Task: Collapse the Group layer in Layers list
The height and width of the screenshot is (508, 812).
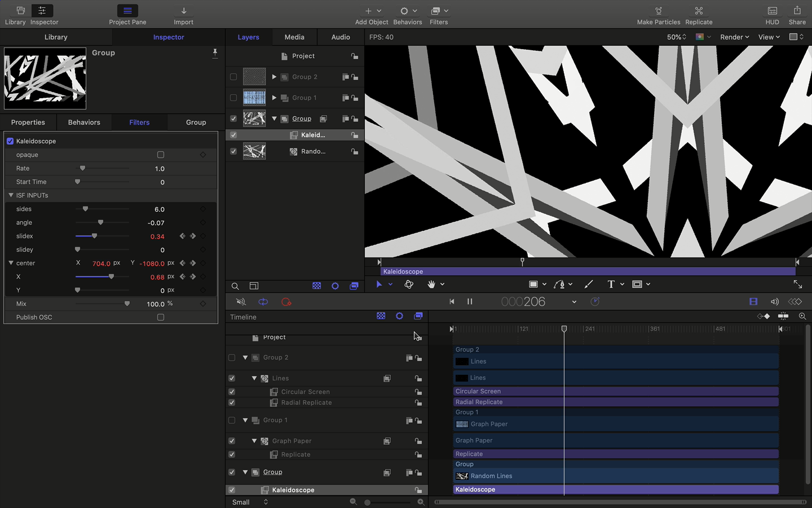Action: tap(274, 119)
